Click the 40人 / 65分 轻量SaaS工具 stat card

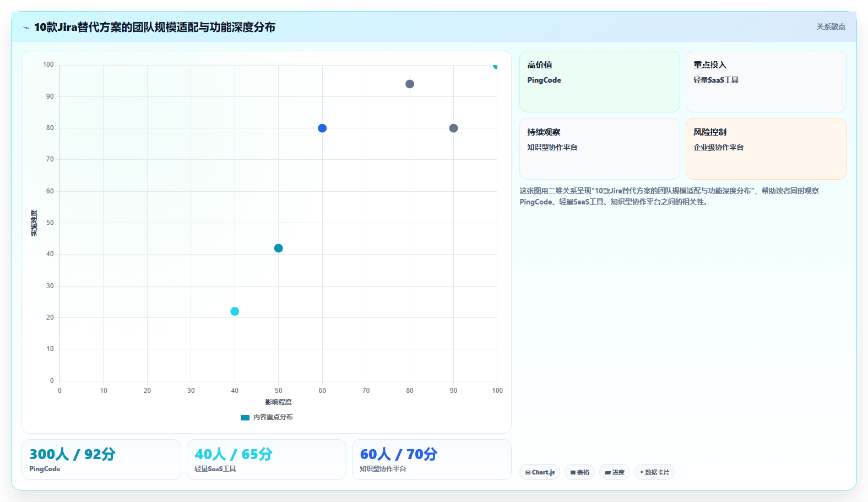(x=267, y=460)
